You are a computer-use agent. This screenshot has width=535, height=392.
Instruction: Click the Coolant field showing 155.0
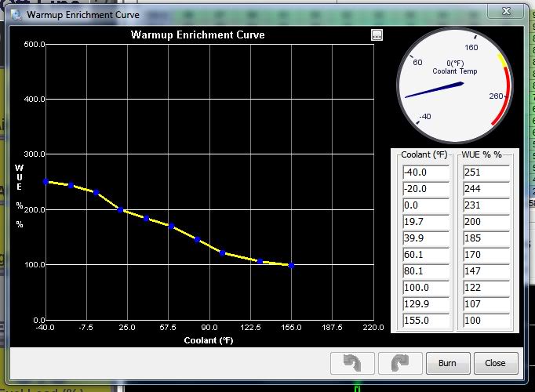(x=425, y=321)
